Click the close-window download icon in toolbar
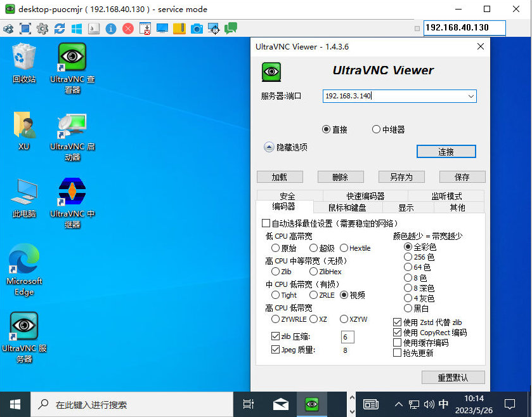The image size is (532, 417). point(145,29)
